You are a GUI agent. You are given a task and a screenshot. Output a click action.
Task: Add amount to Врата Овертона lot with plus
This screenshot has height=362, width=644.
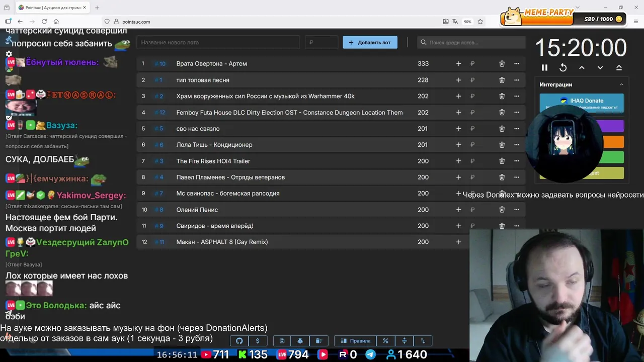coord(458,64)
